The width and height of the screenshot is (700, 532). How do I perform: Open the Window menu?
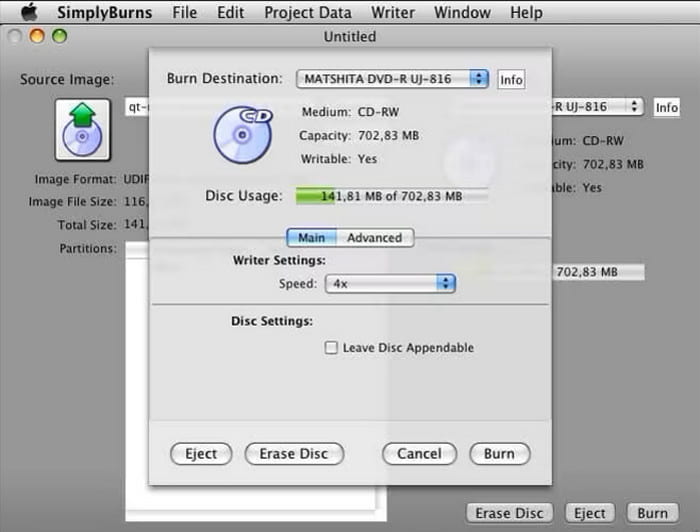[462, 12]
